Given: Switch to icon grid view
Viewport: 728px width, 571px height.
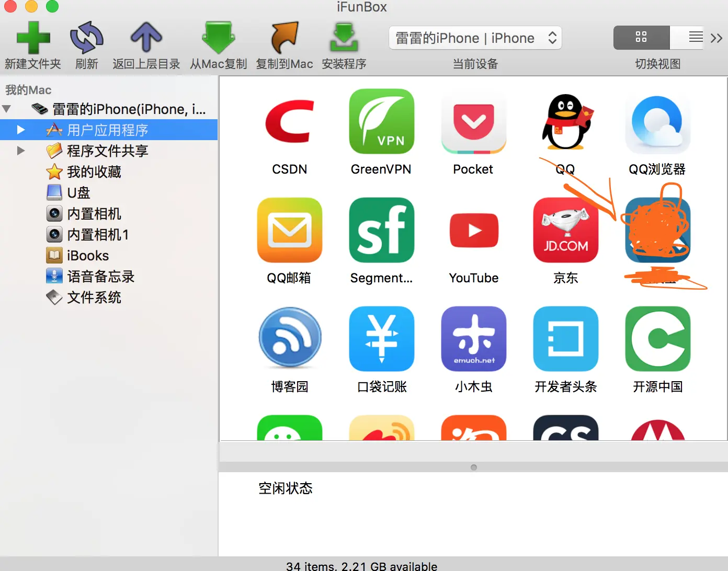Looking at the screenshot, I should coord(641,37).
